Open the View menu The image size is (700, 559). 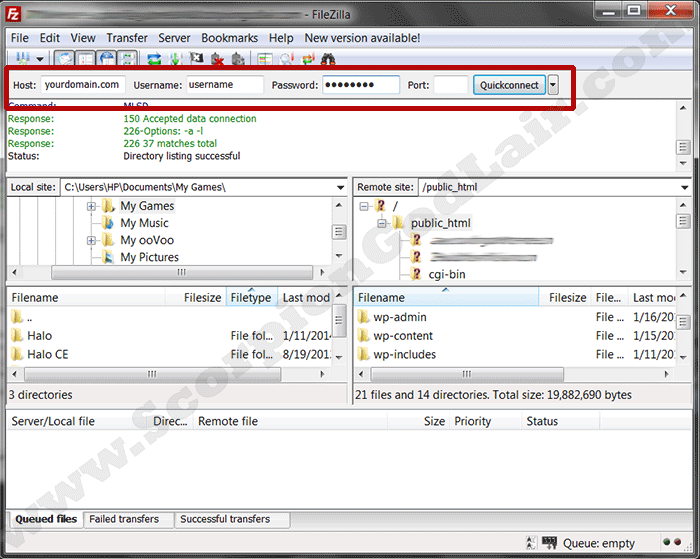click(x=83, y=38)
